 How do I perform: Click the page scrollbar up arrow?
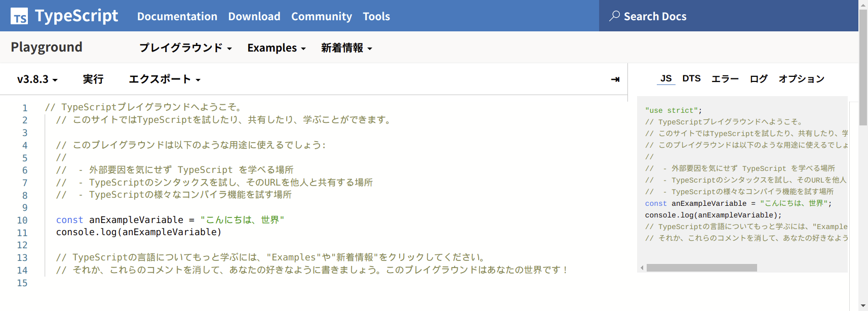863,4
